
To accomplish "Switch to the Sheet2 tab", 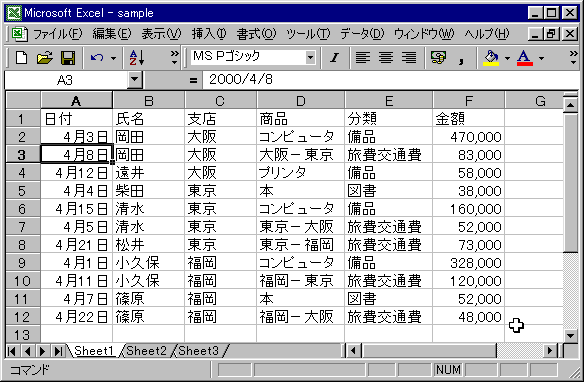I will [x=146, y=351].
